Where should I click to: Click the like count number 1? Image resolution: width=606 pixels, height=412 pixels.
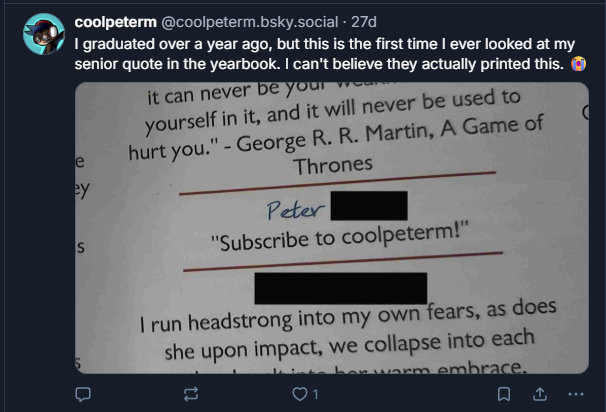tap(315, 395)
